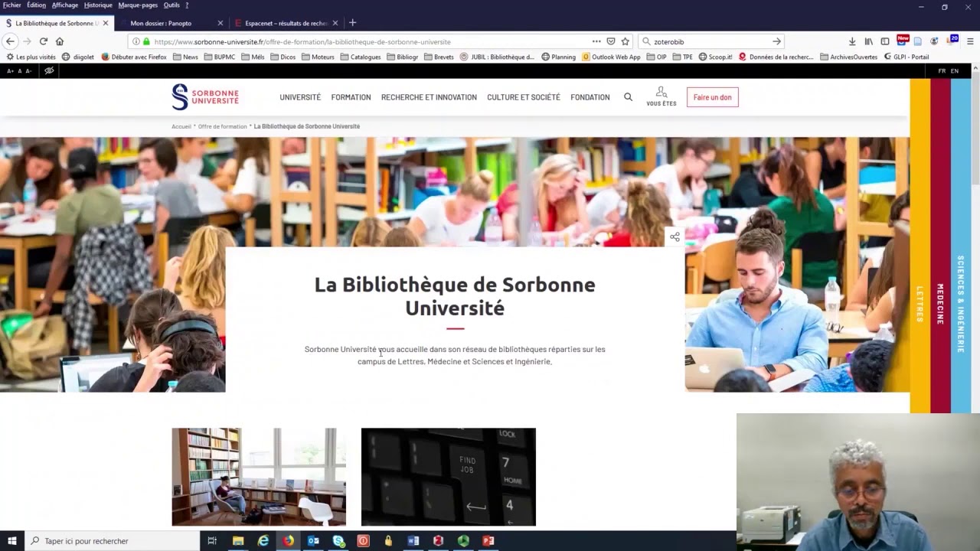Show the sidebar via toolbar icon
Screen dimensions: 980x551
tap(885, 41)
